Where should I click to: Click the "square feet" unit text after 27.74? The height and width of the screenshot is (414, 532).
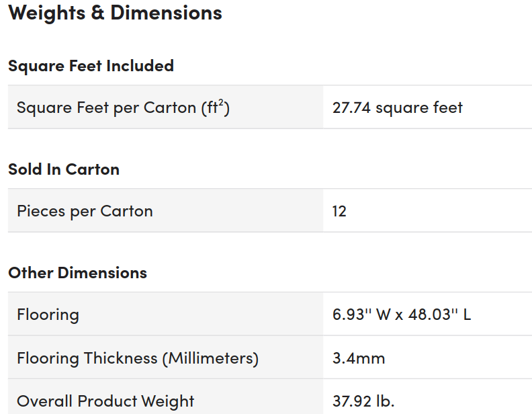tap(419, 108)
